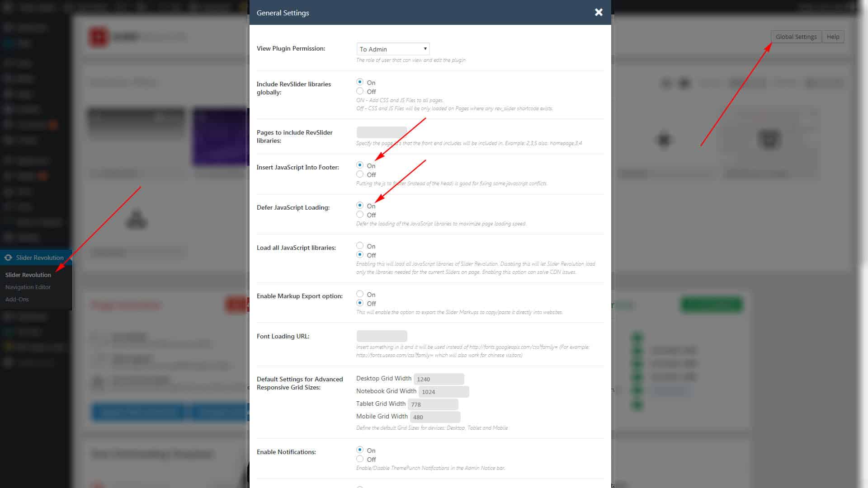Edit Desktop Grid Width value field

[439, 378]
